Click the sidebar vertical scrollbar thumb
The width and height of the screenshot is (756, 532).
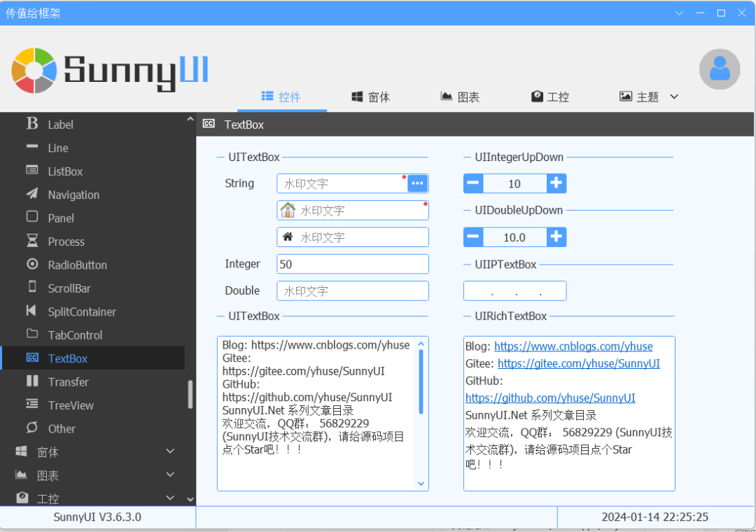click(190, 395)
